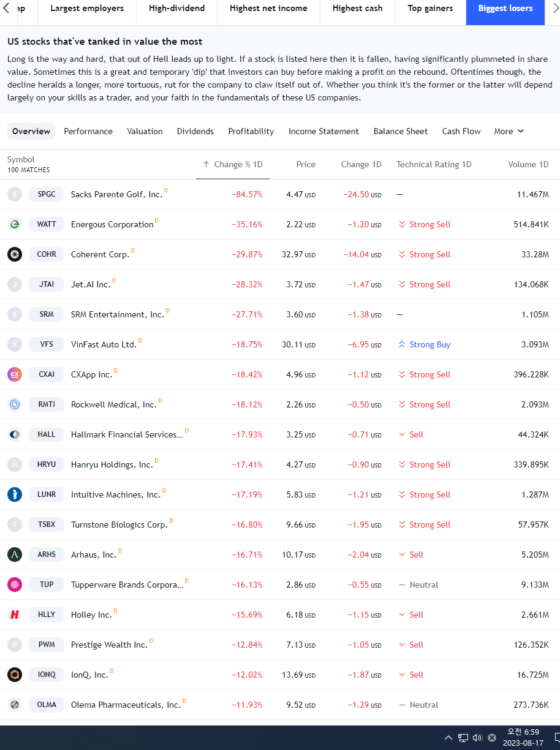The width and height of the screenshot is (560, 750).
Task: Sort by Technical Rating 1D header
Action: tap(434, 164)
